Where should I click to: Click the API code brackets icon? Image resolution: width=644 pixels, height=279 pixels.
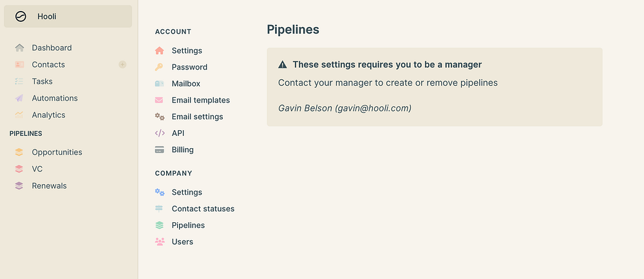point(160,133)
